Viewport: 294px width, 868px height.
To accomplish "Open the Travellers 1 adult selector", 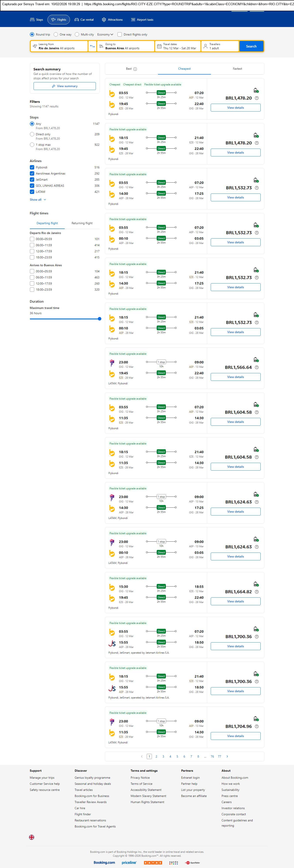I will 219,46.
